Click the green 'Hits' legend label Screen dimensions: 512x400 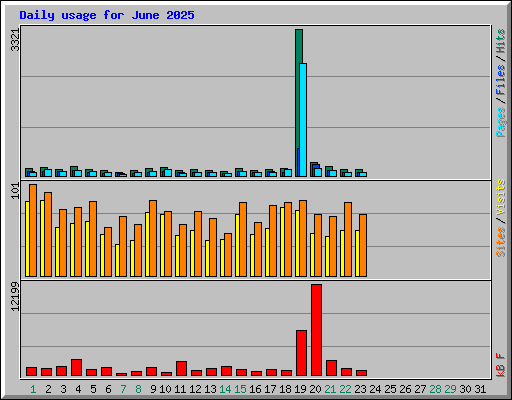[501, 41]
